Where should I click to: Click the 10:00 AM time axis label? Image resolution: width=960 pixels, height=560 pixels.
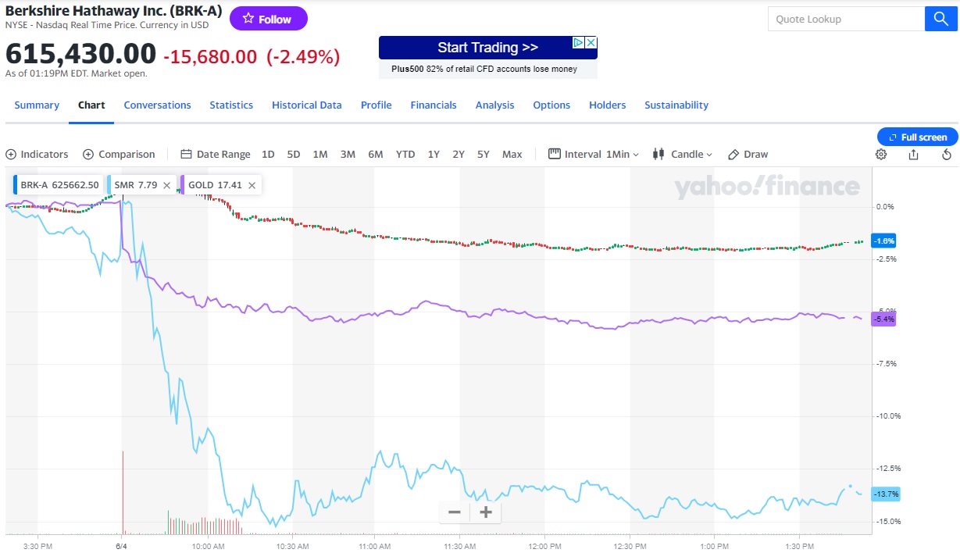(x=208, y=546)
